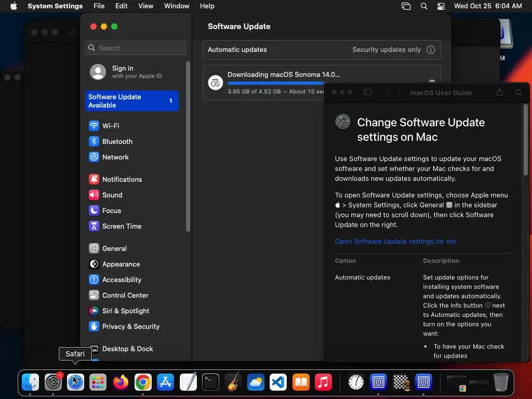This screenshot has height=399, width=532.
Task: Launch Terminal from the Dock
Action: pos(210,382)
